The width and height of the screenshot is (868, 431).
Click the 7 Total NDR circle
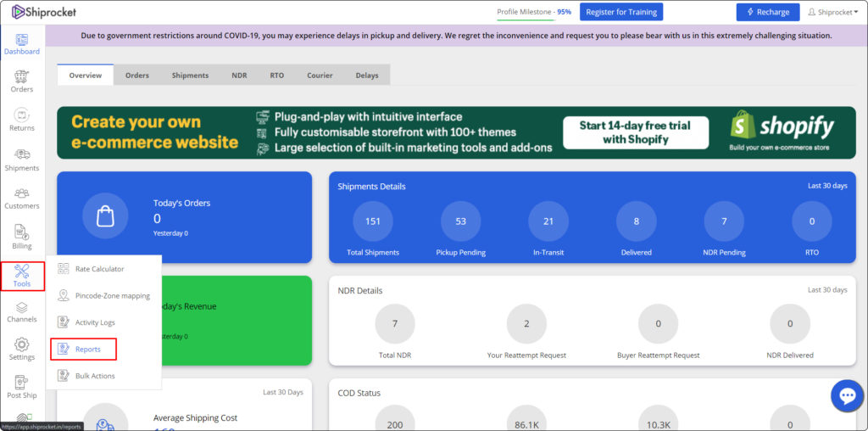(395, 323)
